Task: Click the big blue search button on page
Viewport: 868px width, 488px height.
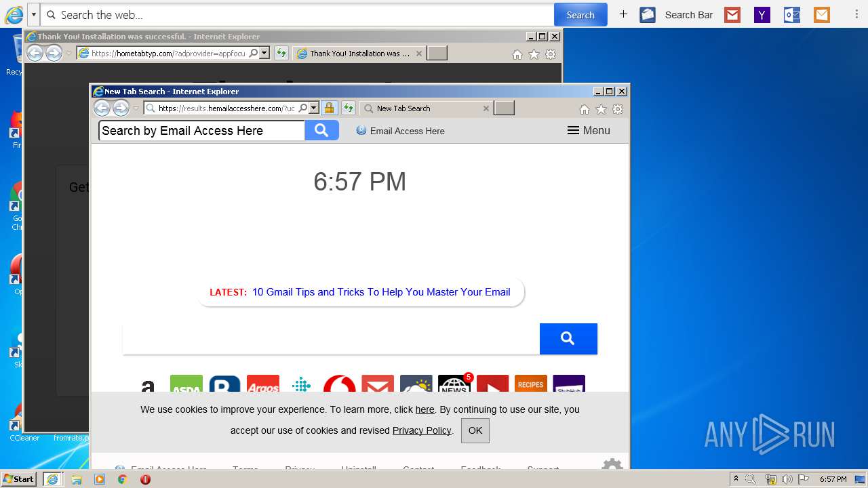Action: click(568, 339)
